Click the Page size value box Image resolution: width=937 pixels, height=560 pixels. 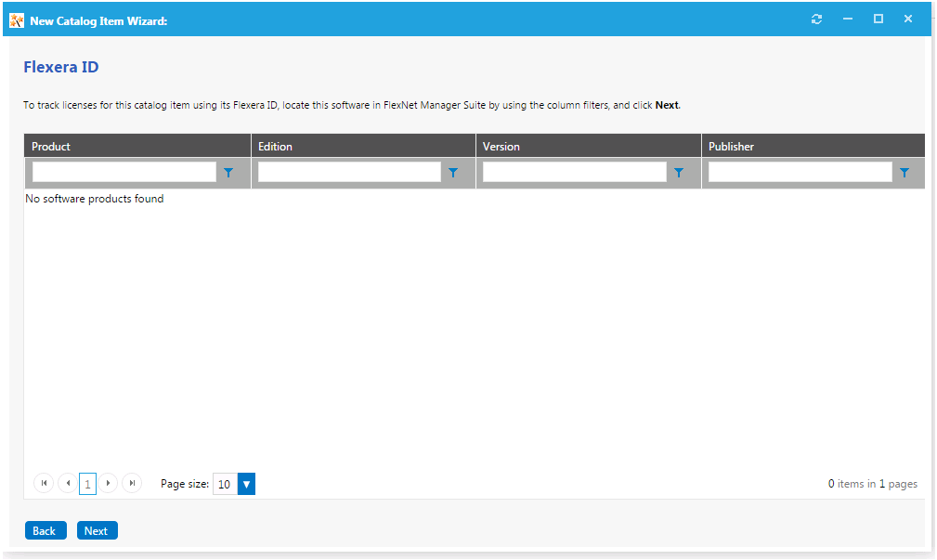[x=225, y=484]
